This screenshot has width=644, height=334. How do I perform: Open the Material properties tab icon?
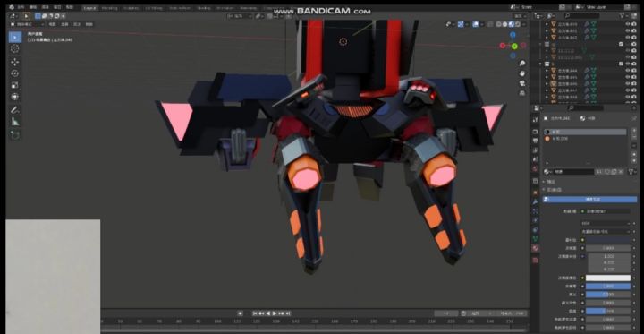(x=535, y=248)
